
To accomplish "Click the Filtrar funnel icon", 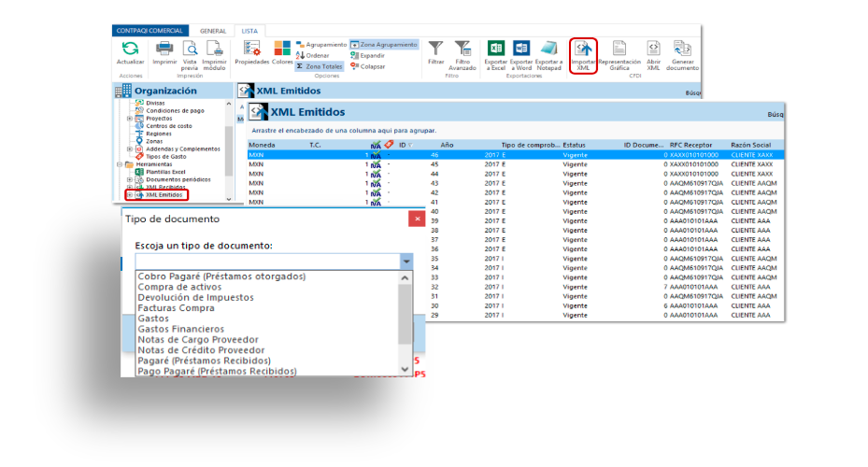I will click(x=435, y=48).
